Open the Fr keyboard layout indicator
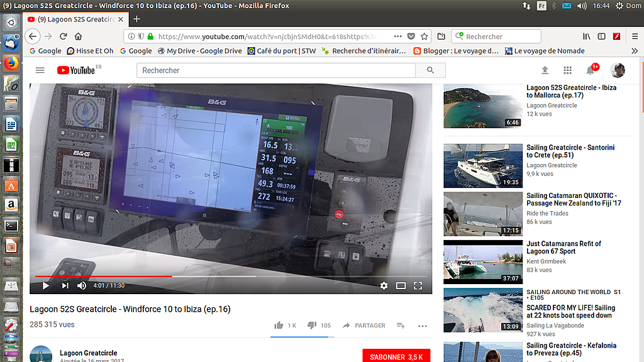This screenshot has width=644, height=362. point(541,6)
